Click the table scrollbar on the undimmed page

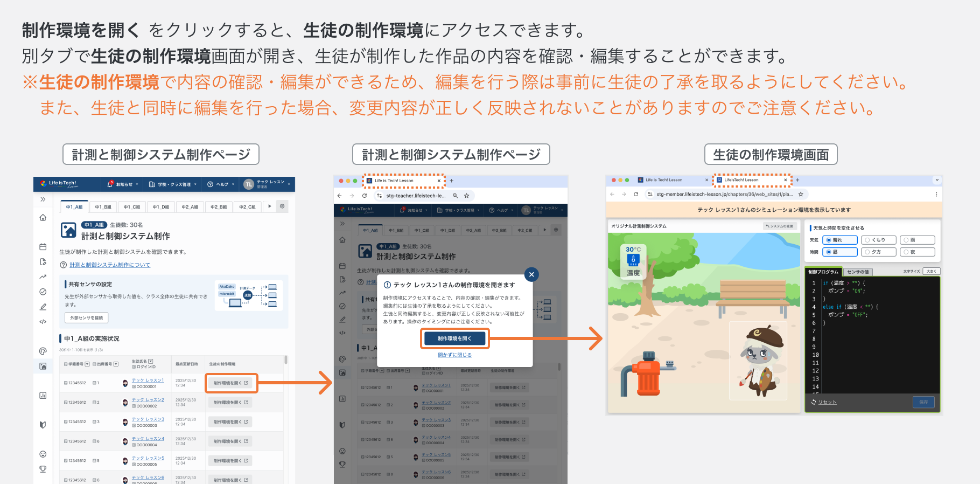pos(286,359)
